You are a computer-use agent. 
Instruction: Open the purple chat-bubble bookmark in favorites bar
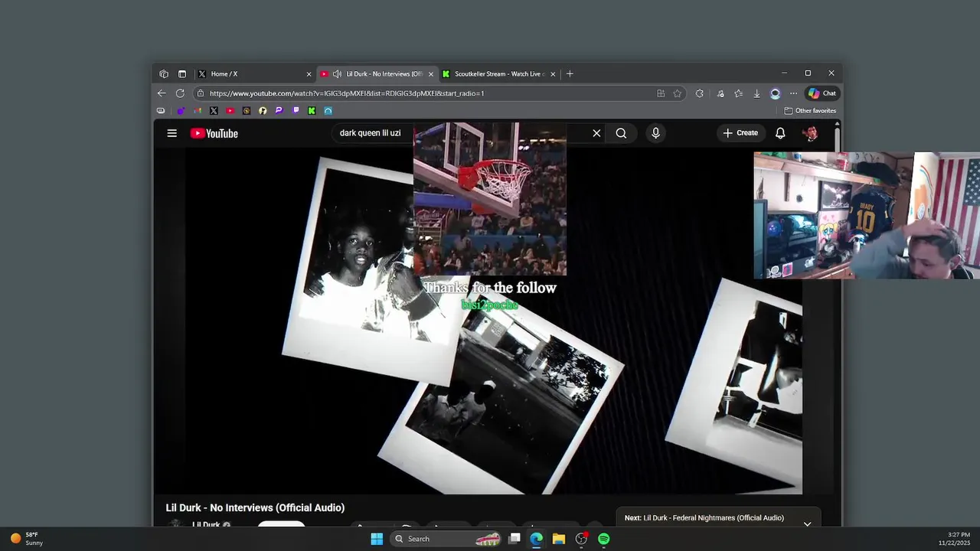(279, 111)
